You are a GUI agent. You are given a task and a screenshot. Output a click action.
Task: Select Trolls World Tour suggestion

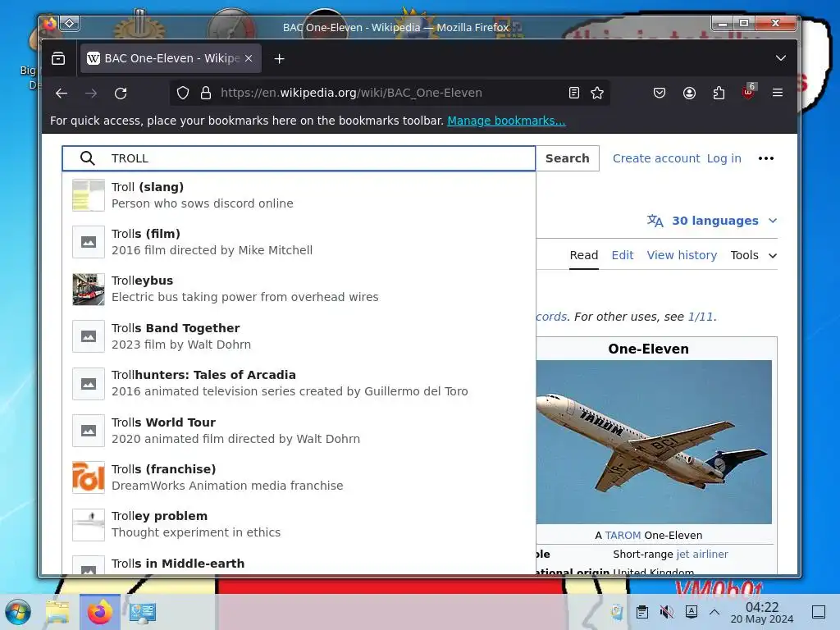click(299, 430)
